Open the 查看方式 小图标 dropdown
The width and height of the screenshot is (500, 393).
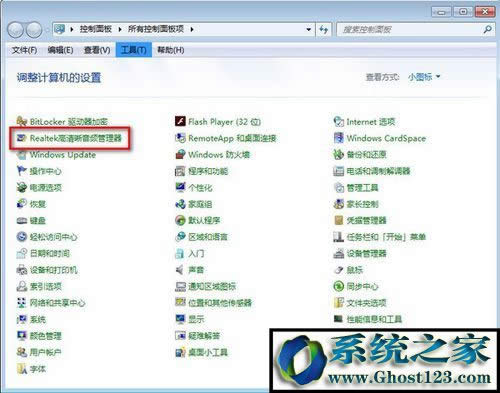coord(424,77)
